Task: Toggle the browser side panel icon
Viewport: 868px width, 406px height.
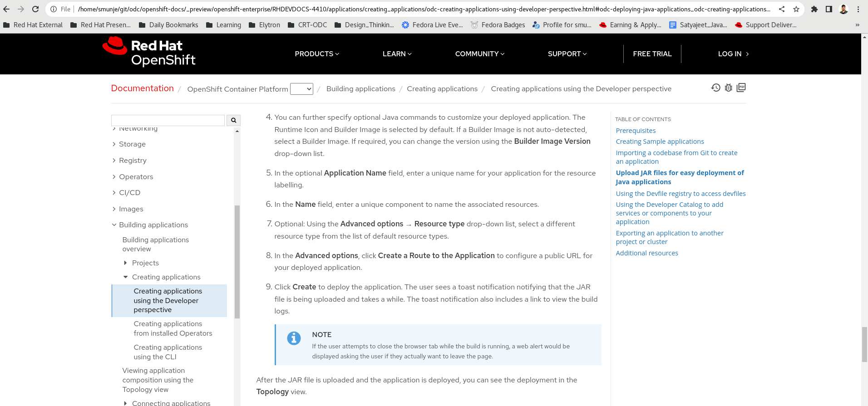Action: [x=829, y=9]
